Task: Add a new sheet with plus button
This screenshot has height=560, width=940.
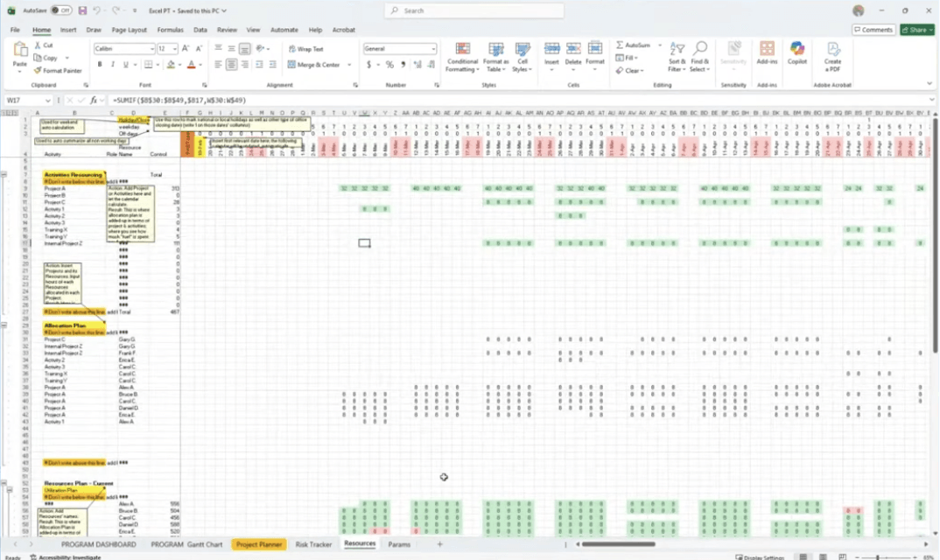Action: (439, 543)
